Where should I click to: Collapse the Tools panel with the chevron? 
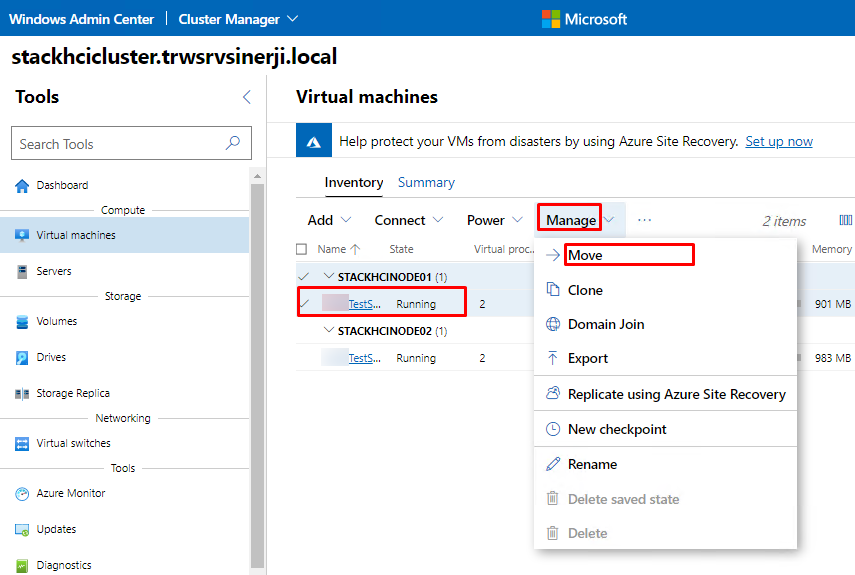pyautogui.click(x=246, y=97)
